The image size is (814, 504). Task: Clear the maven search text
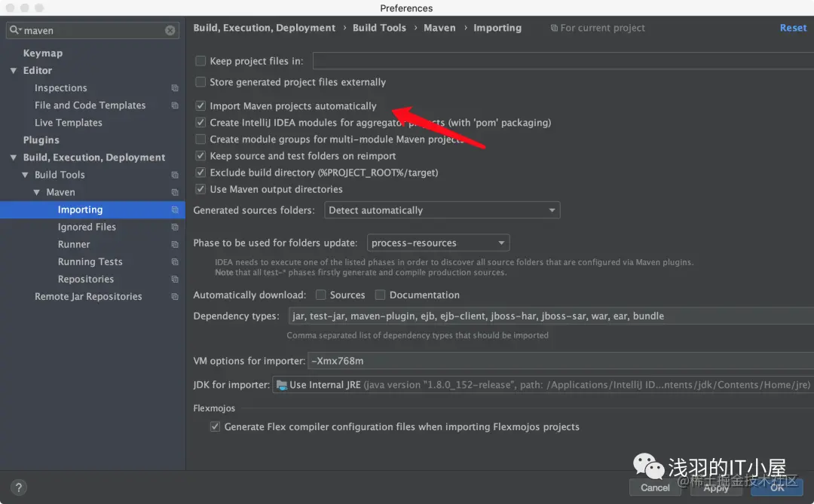(170, 31)
